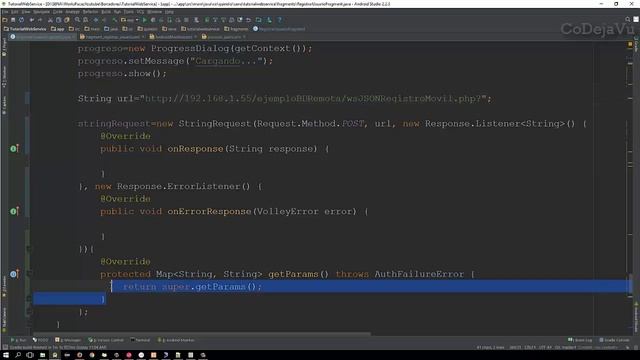
Task: Open the Event Log panel
Action: (580, 340)
